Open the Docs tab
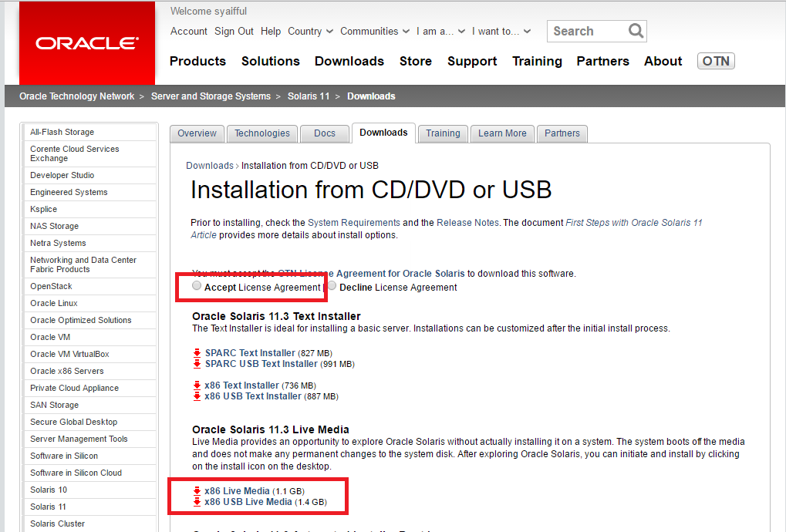Screen dimensions: 786x532 pos(325,133)
